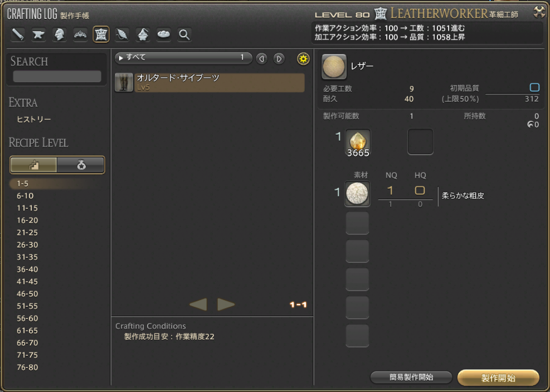The height and width of the screenshot is (392, 550).
Task: Select recipe level 56-60
Action: click(27, 318)
